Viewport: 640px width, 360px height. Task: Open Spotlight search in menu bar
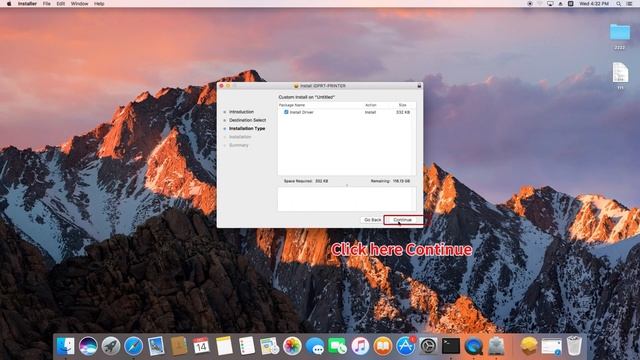point(618,4)
